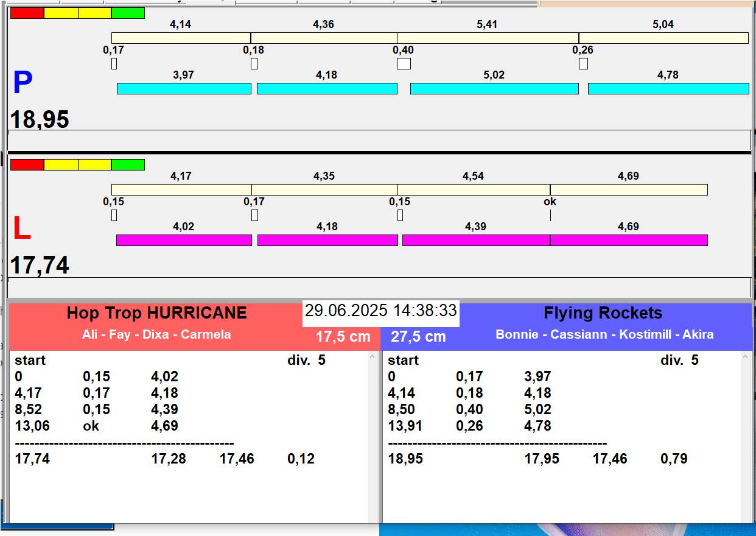The image size is (756, 536).
Task: Click the 0,40 changeover box in lane P
Action: coord(404,63)
